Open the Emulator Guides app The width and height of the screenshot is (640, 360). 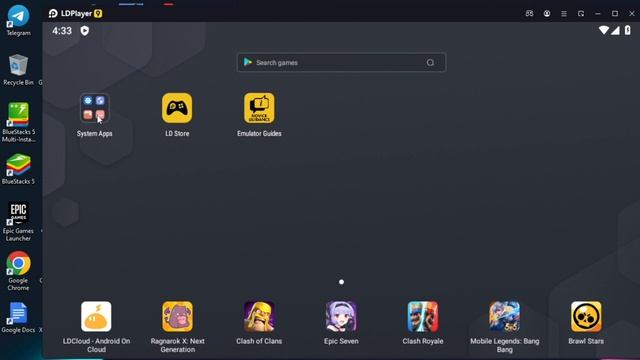[x=259, y=108]
